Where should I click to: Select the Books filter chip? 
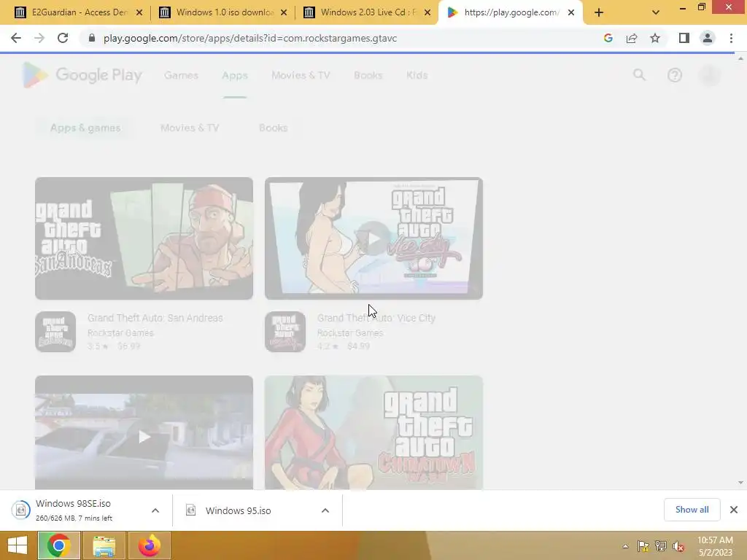pyautogui.click(x=273, y=128)
